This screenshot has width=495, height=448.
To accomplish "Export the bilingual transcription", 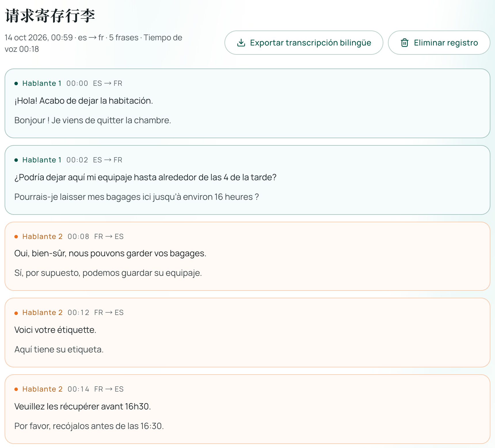I will tap(304, 43).
